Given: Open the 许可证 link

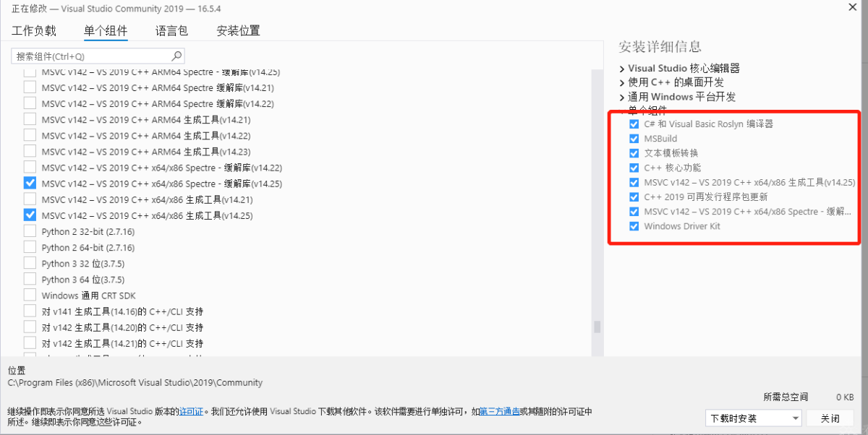Looking at the screenshot, I should 190,411.
